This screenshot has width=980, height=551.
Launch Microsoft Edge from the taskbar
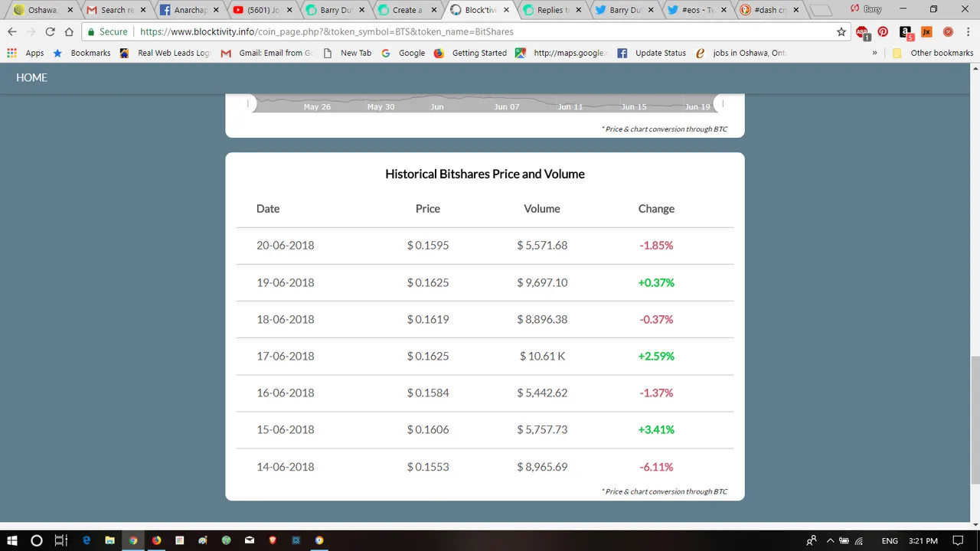point(87,540)
